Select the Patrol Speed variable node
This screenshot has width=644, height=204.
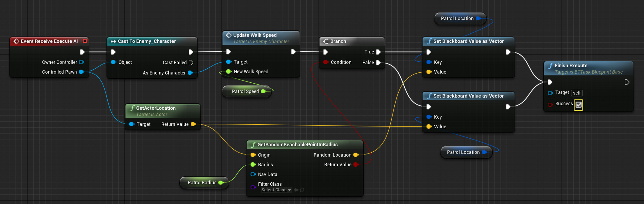tap(245, 91)
